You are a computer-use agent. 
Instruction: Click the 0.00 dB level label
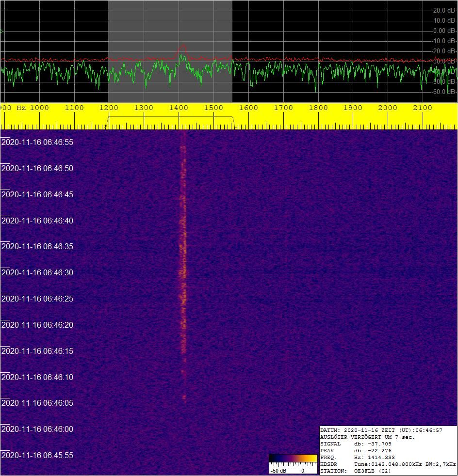pyautogui.click(x=444, y=31)
